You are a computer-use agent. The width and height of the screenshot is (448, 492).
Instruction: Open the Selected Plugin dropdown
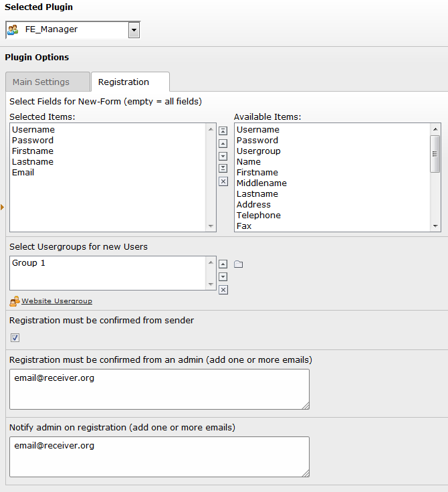134,29
